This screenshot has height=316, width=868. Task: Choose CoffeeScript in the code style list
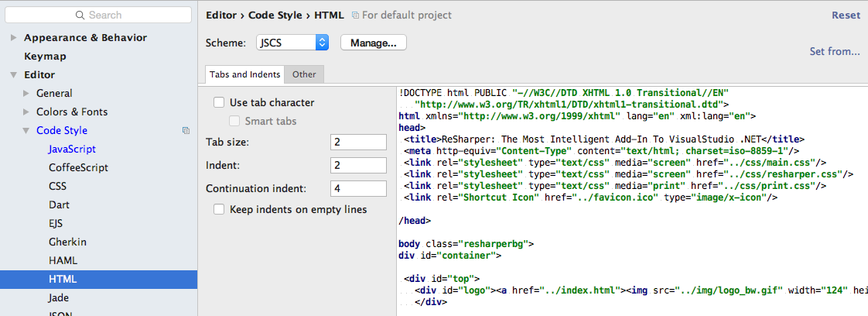point(78,167)
